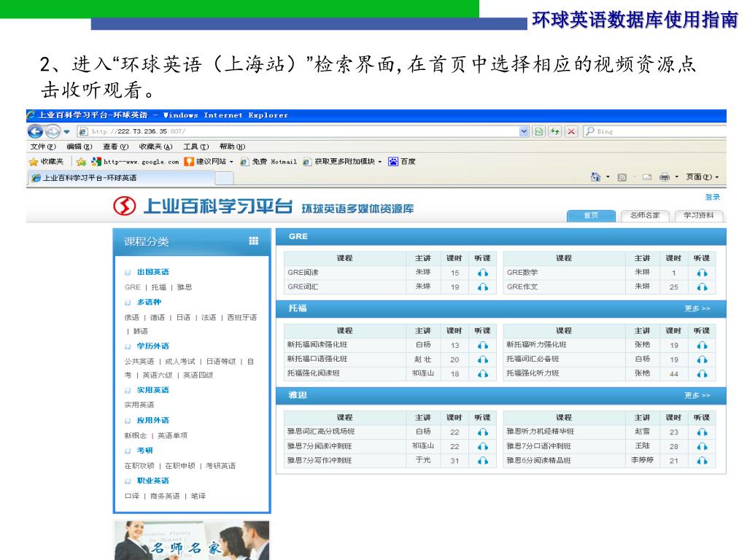The height and width of the screenshot is (560, 747).
Task: Expand the Home icon dropdown arrow
Action: click(608, 177)
